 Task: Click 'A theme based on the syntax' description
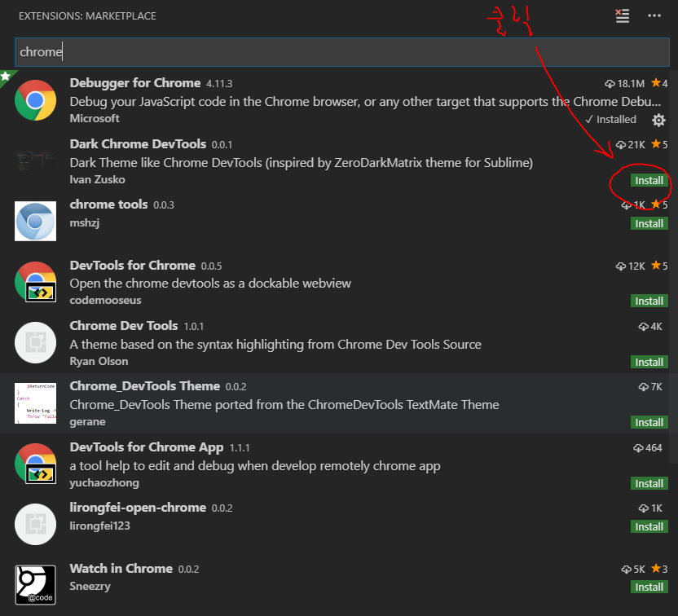(275, 345)
